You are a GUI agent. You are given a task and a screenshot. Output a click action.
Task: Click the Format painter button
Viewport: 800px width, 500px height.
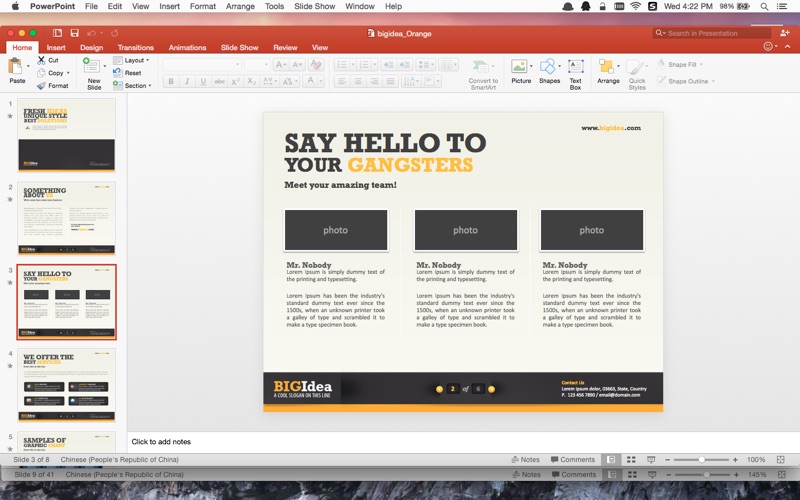53,86
